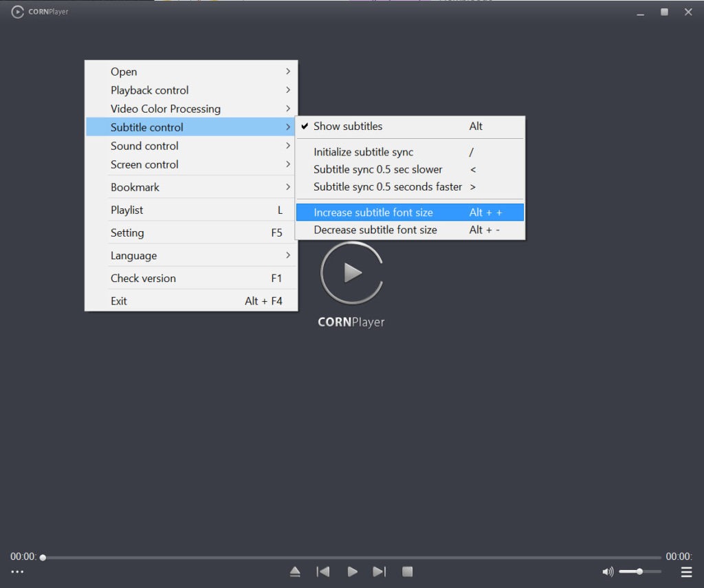Start playback with the bottom play button
Viewport: 704px width, 588px height.
353,571
